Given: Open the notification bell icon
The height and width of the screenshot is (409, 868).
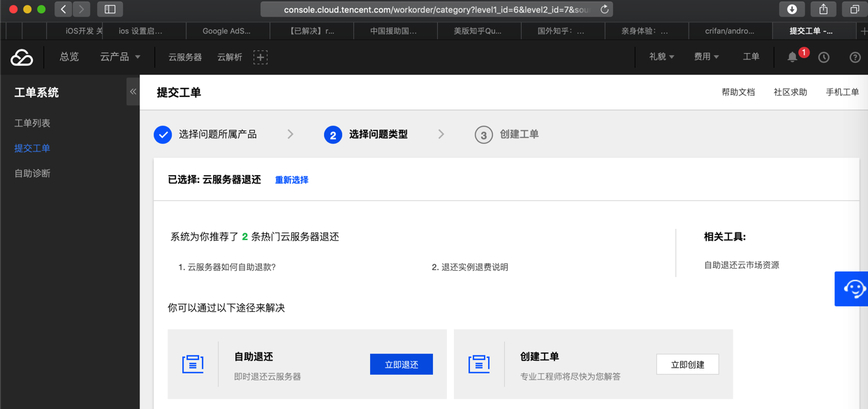Looking at the screenshot, I should (x=792, y=57).
